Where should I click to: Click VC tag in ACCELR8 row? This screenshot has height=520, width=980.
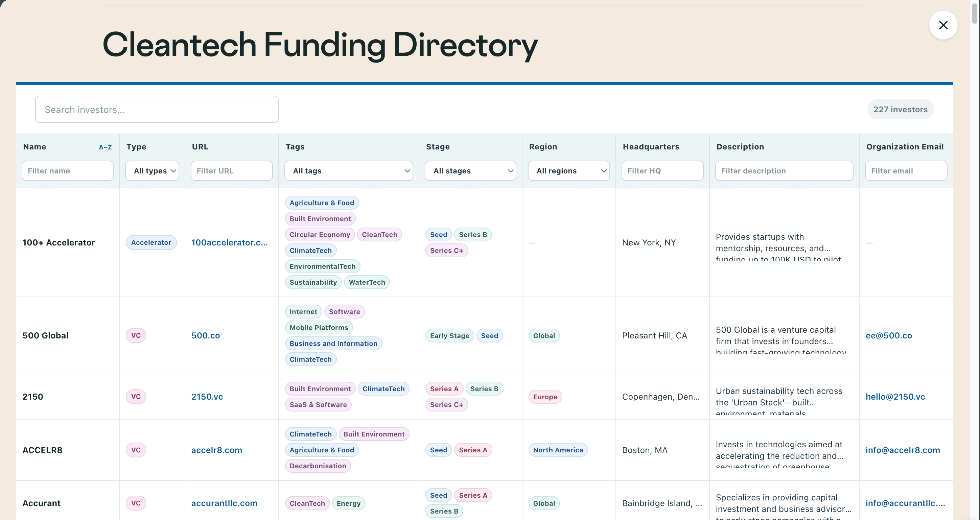(136, 450)
